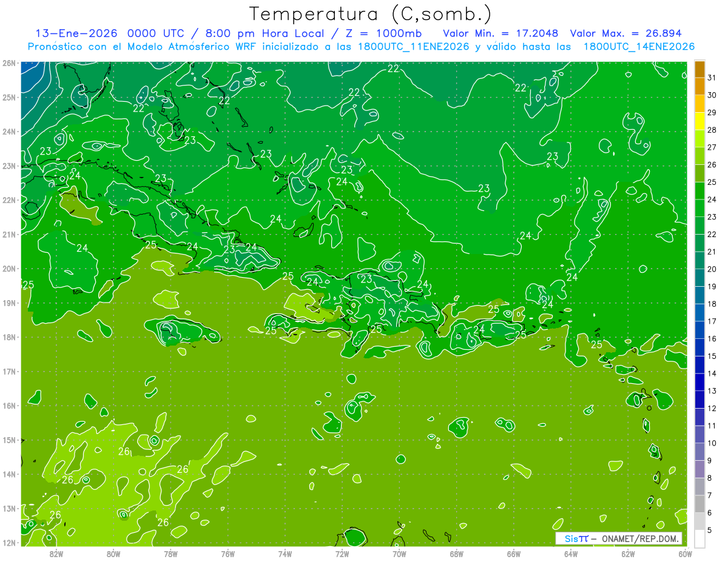Click the "1800UTC_14ENE2026" valid-until time text
Viewport: 728px width, 562px height.
pos(639,47)
